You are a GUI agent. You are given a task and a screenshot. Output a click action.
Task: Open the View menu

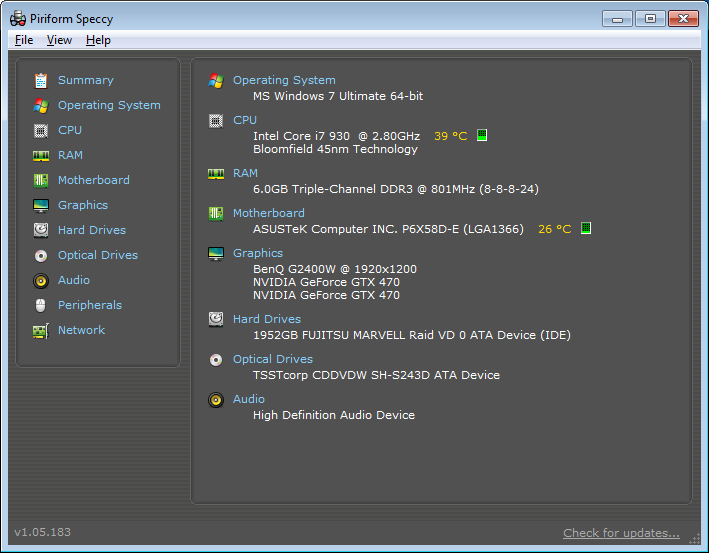pyautogui.click(x=59, y=40)
